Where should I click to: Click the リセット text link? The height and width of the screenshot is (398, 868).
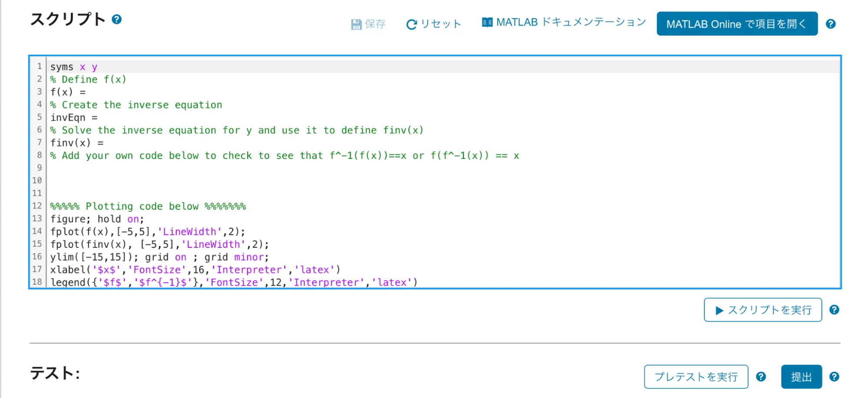point(441,24)
